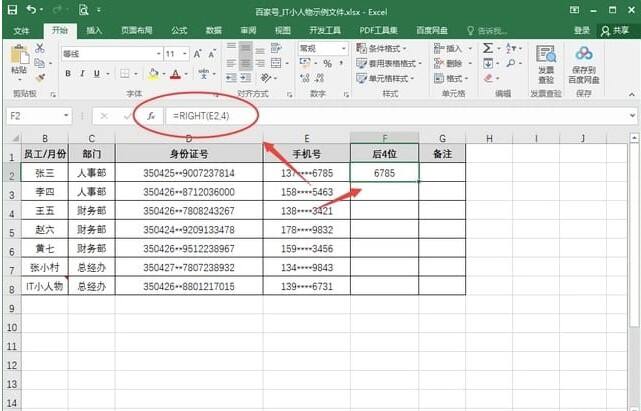Screen dimensions: 641x411
Task: Switch to the Formulas (公式) tab
Action: [179, 31]
